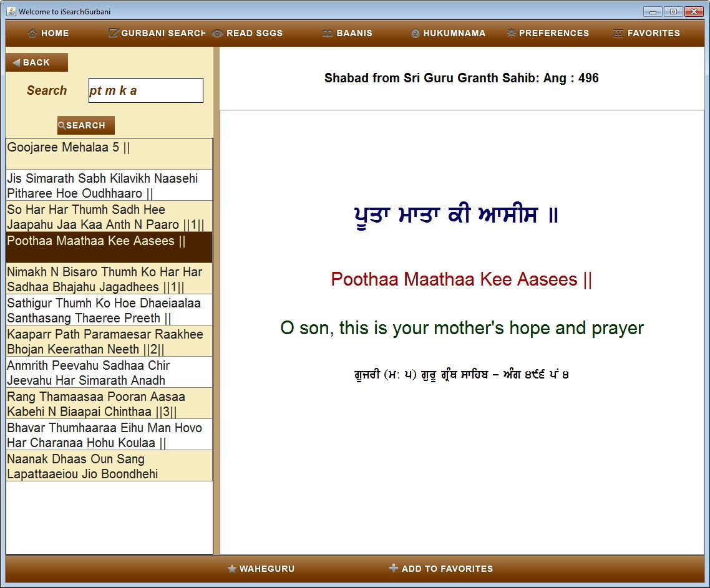The image size is (710, 588).
Task: Click the Read SGGS eye icon
Action: coord(217,33)
